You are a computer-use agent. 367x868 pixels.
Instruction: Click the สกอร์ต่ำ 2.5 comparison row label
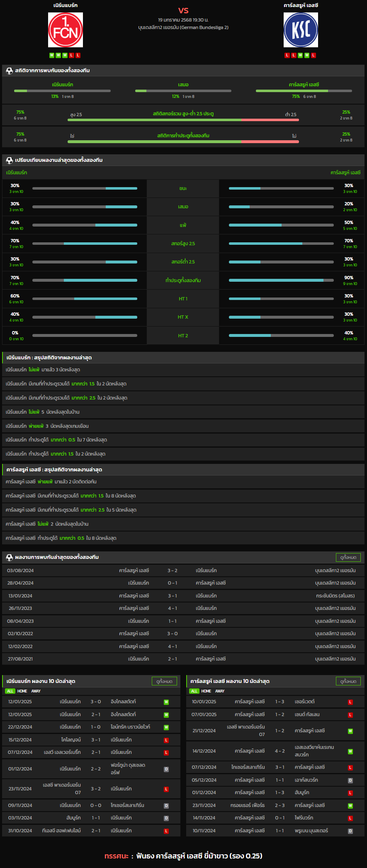183,262
